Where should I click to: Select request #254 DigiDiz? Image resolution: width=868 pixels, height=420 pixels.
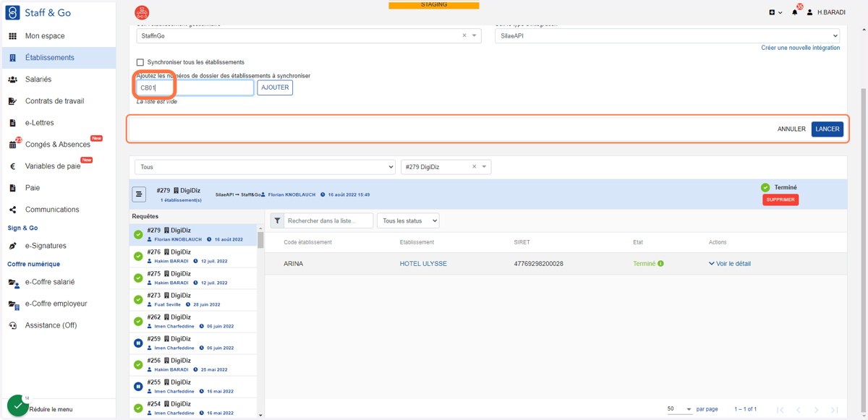(x=193, y=408)
